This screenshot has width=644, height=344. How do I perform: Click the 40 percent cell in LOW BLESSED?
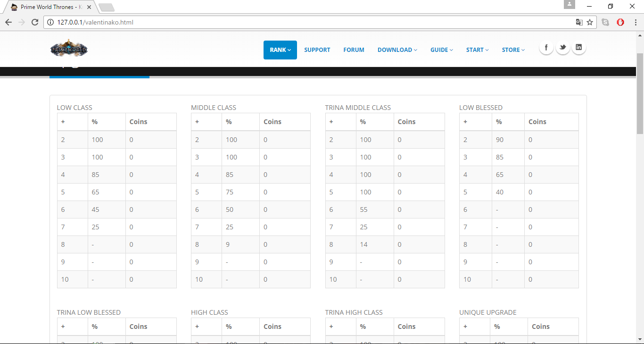508,192
